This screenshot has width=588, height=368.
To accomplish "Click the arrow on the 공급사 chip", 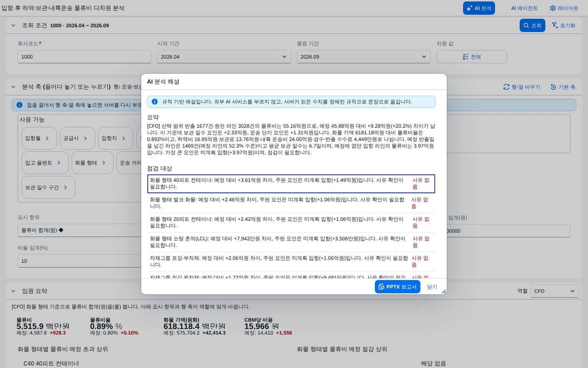I will [x=85, y=138].
